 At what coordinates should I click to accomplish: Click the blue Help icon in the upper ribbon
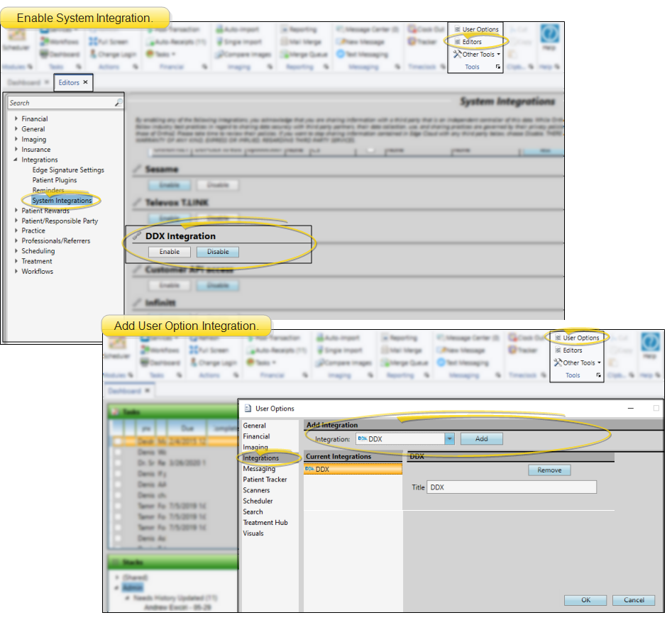549,35
